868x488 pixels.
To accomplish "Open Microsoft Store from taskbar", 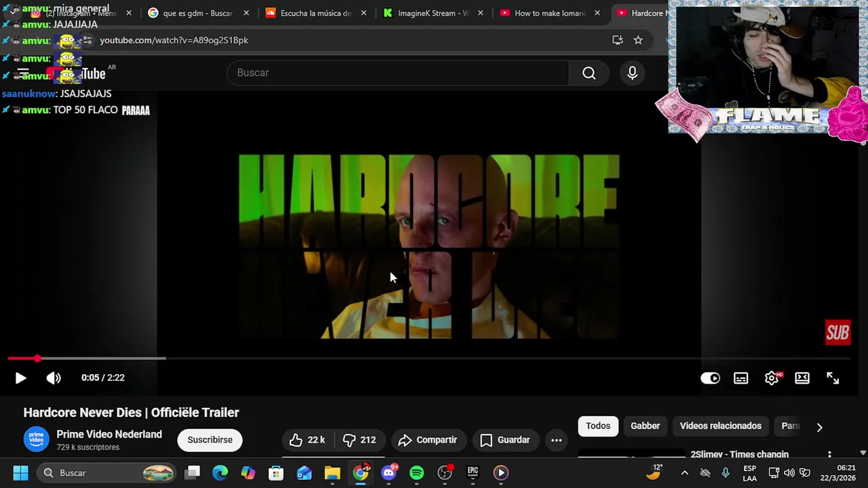I will click(276, 472).
